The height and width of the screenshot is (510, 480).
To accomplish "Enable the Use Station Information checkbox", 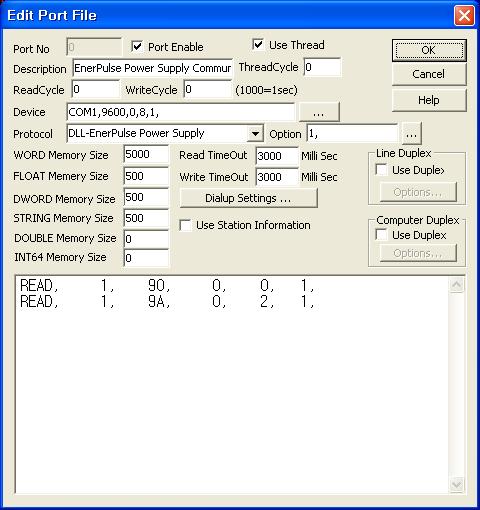I will [185, 225].
